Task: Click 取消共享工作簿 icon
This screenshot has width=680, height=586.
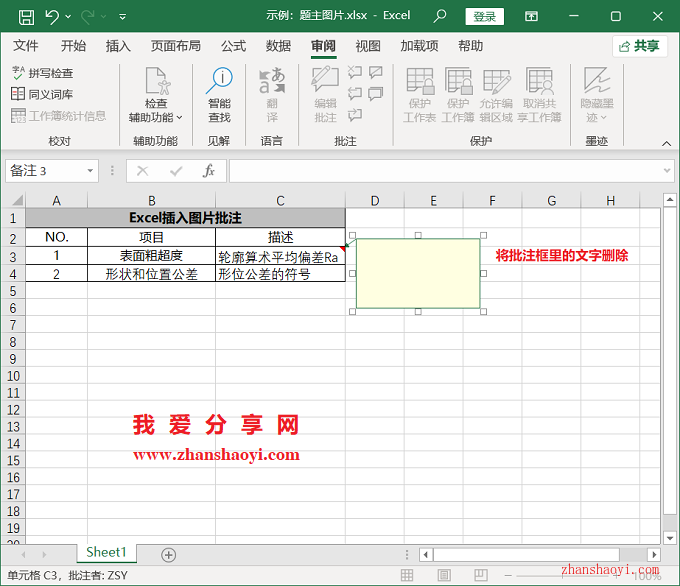Action: coord(539,95)
